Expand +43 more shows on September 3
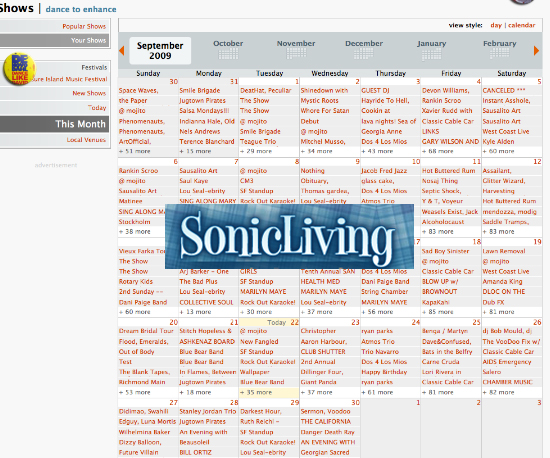The height and width of the screenshot is (458, 550). pos(377,151)
